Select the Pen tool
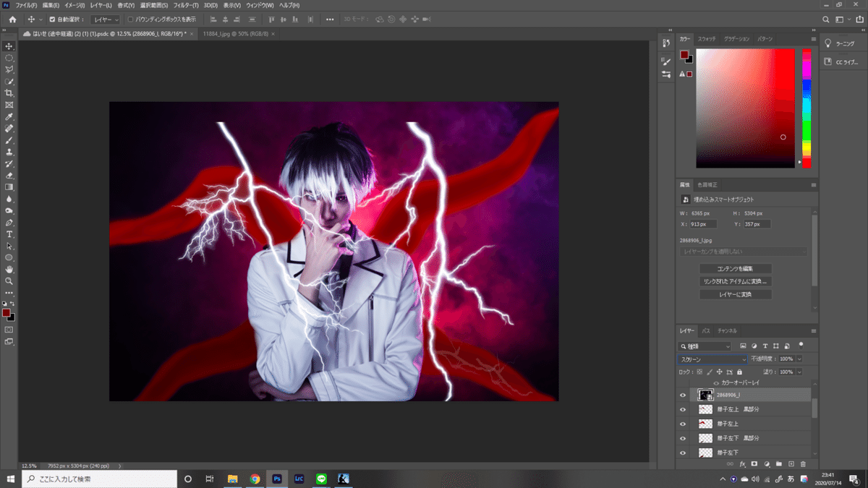 coord(9,222)
